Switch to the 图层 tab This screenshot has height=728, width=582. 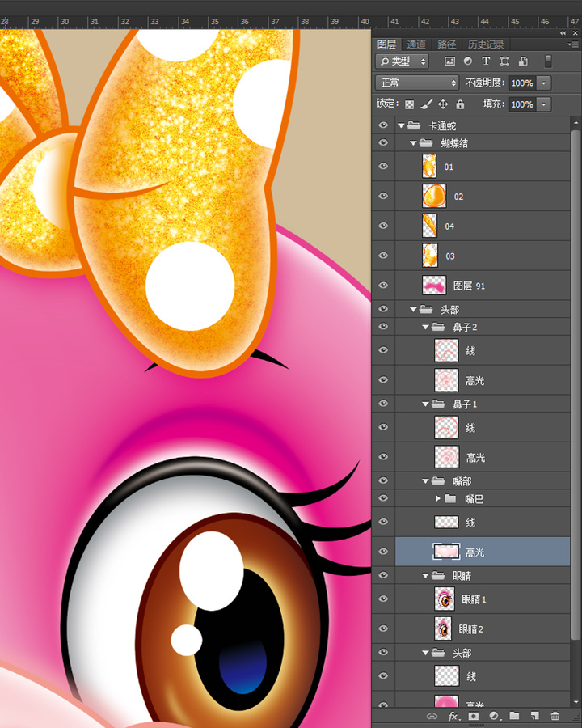pos(386,44)
